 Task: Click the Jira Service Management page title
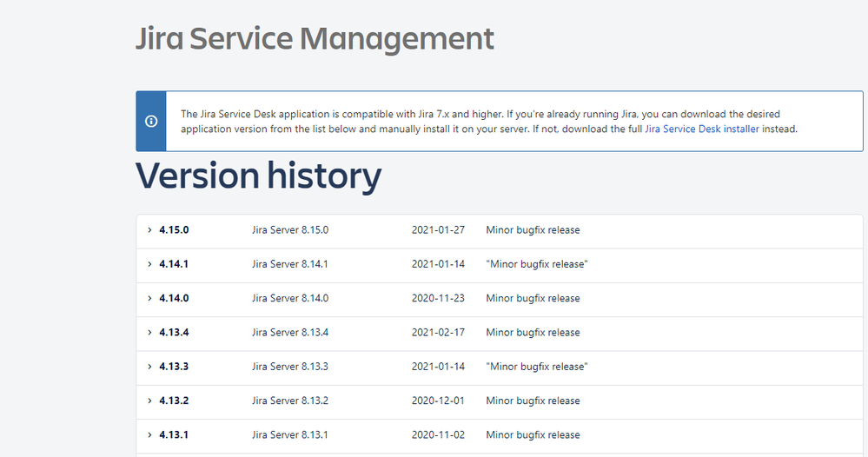315,39
